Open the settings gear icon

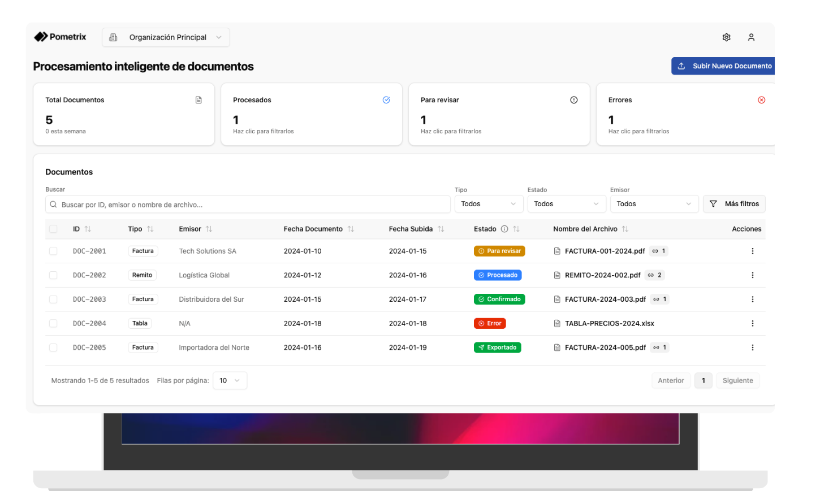tap(726, 37)
